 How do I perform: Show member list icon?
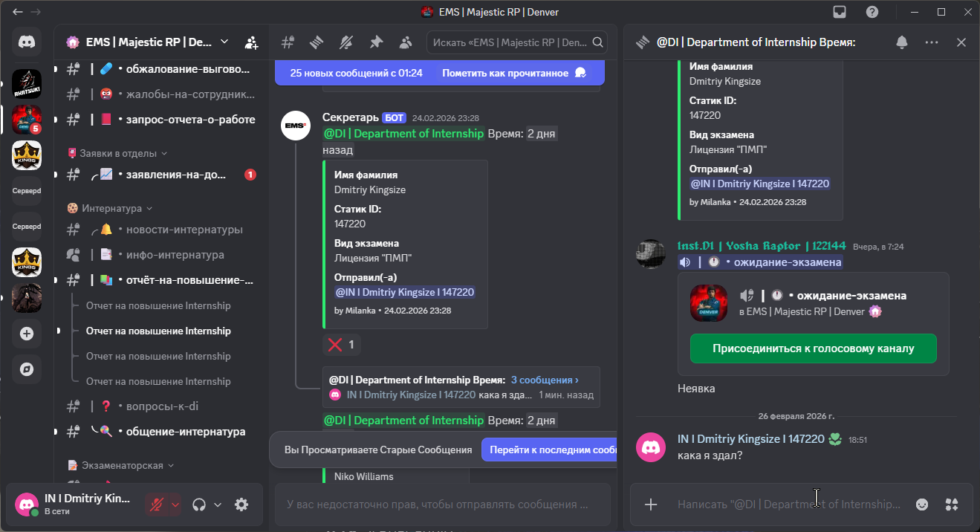pos(405,42)
